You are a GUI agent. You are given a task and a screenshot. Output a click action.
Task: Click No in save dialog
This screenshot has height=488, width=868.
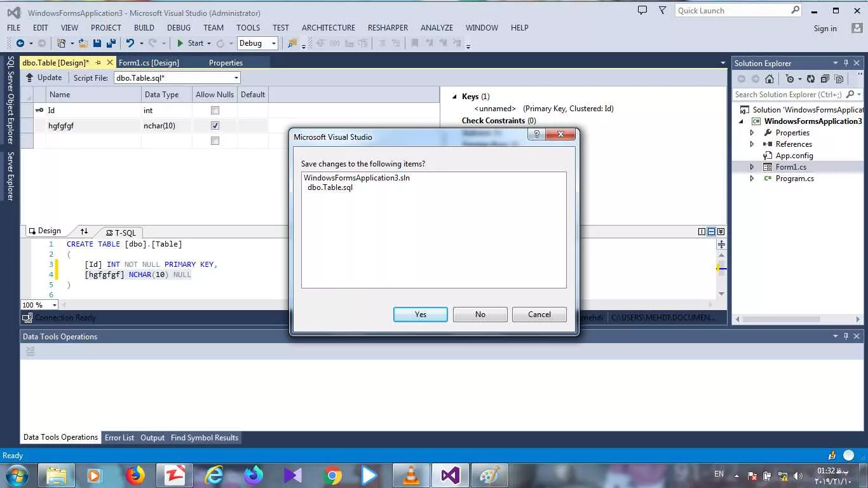point(480,315)
